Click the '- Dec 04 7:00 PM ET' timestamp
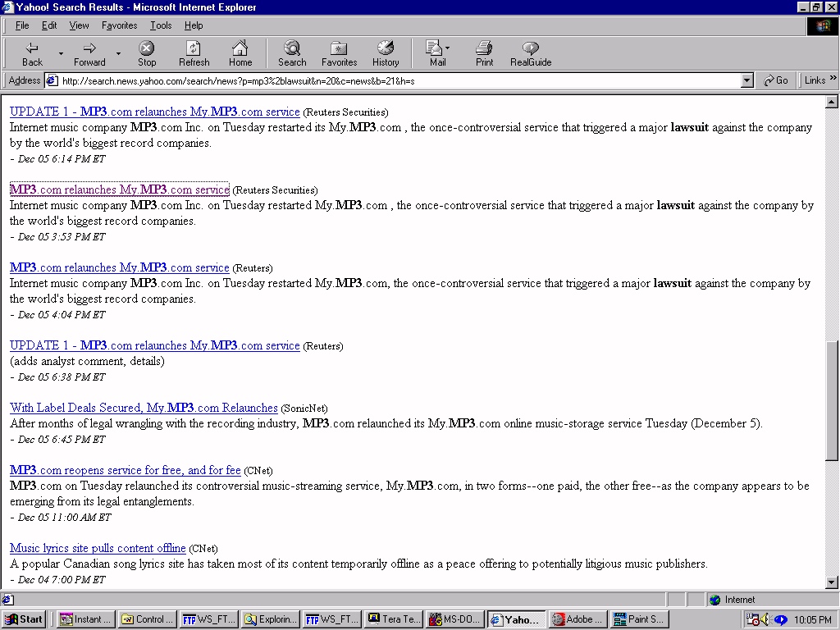 click(x=58, y=580)
